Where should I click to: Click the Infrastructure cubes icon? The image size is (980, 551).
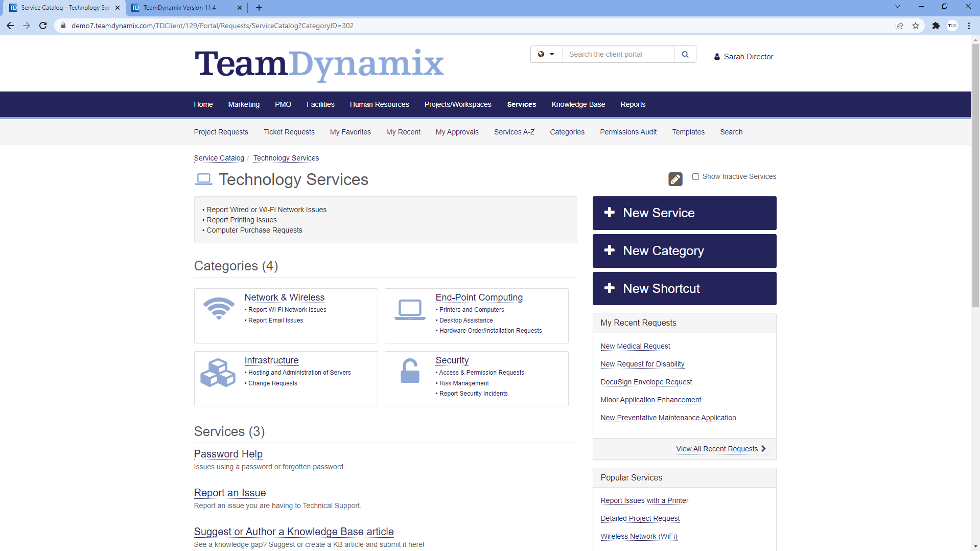pos(218,373)
